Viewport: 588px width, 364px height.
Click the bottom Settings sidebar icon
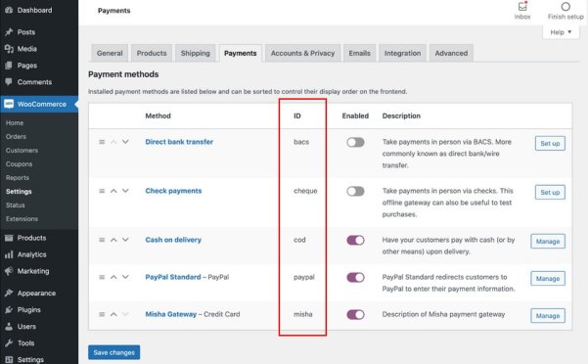tap(9, 359)
